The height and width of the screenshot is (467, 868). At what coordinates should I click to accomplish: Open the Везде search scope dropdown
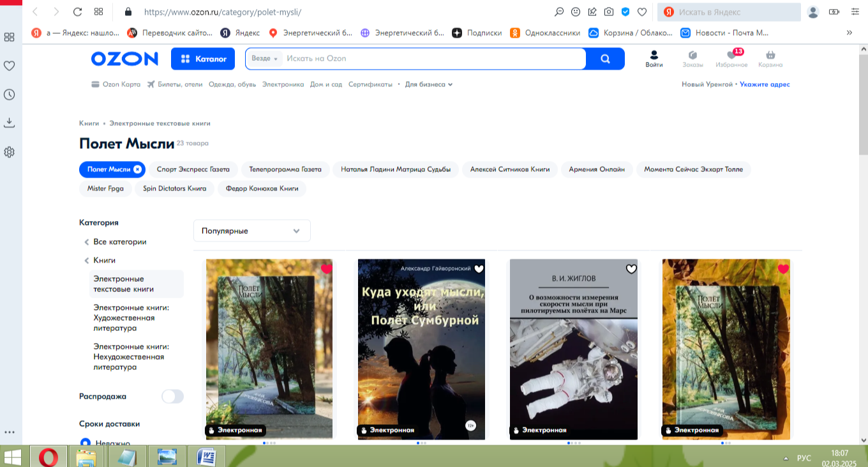264,59
